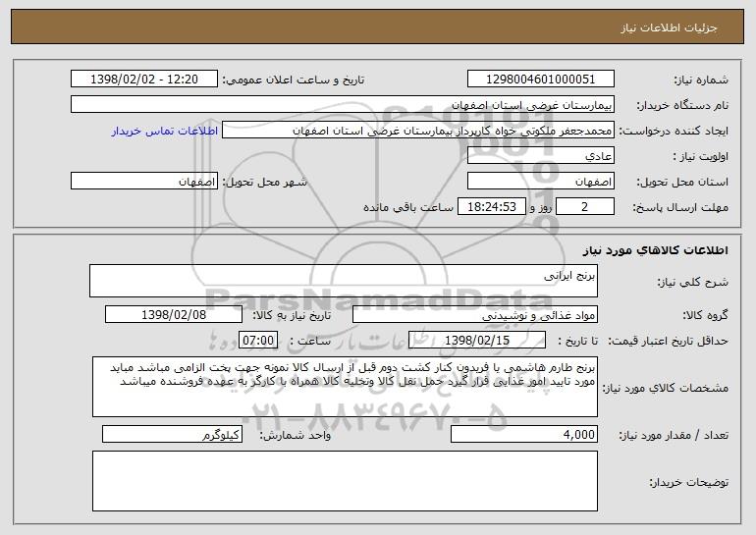Viewport: 756px width, 535px height.
Task: Click the مشخصات کالای مورد نیاز label
Action: coord(666,388)
